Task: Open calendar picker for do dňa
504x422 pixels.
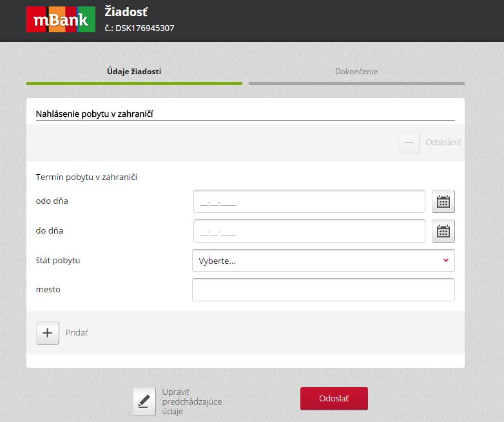Action: click(x=443, y=231)
